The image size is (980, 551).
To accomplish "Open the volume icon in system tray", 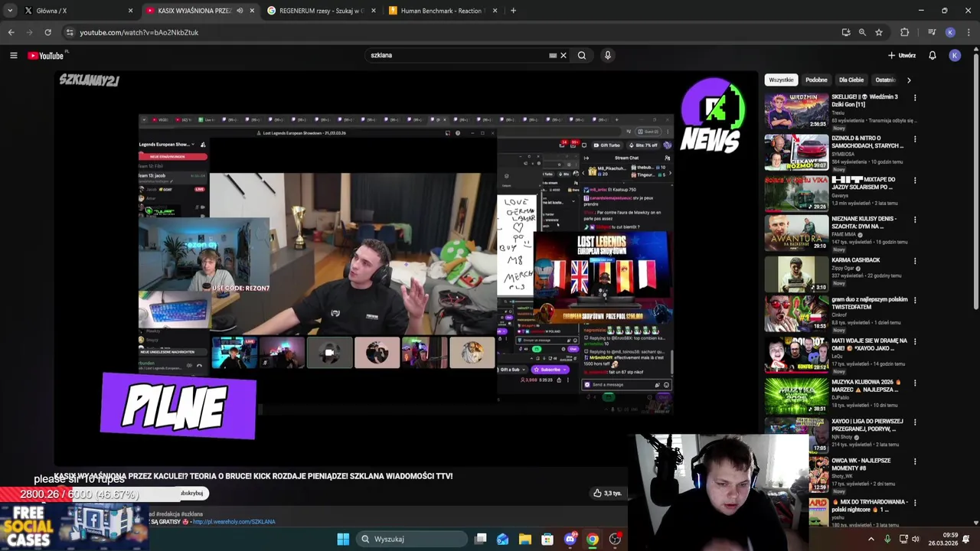I will [x=915, y=539].
